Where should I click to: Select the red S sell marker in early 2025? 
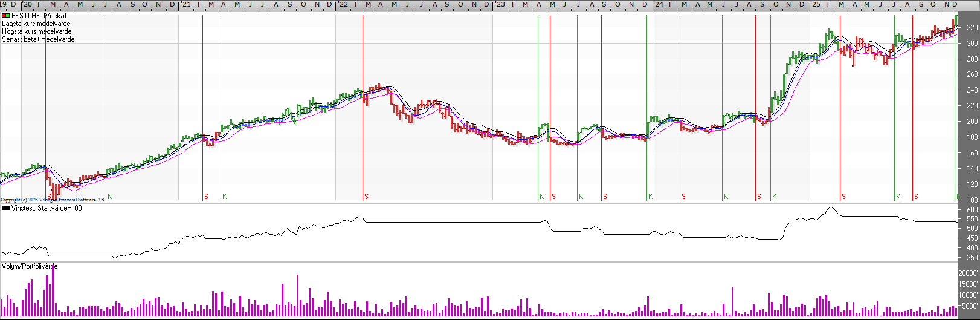coord(843,197)
